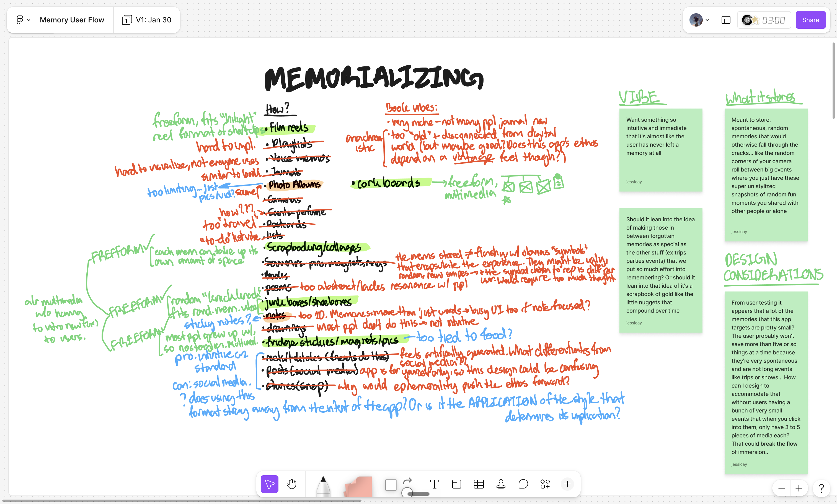837x504 pixels.
Task: Select the 'What it stores' heading
Action: pos(764,97)
